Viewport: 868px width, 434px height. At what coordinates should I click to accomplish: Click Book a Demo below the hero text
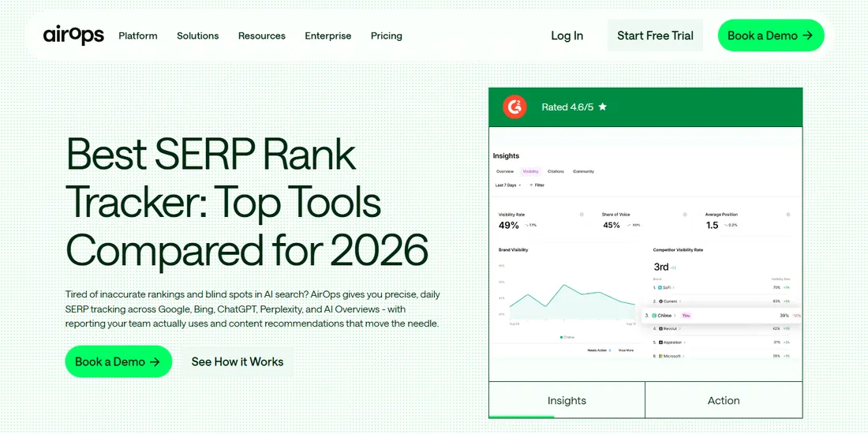(x=118, y=361)
